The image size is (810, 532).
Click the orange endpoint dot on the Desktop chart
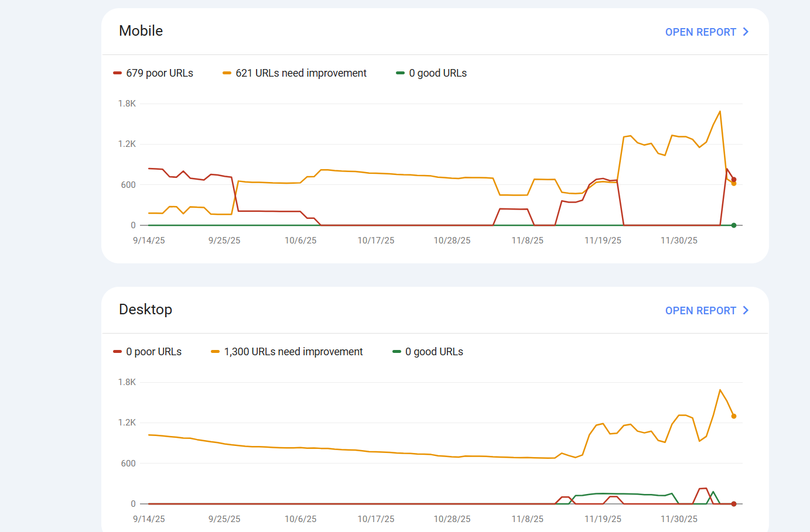(734, 416)
